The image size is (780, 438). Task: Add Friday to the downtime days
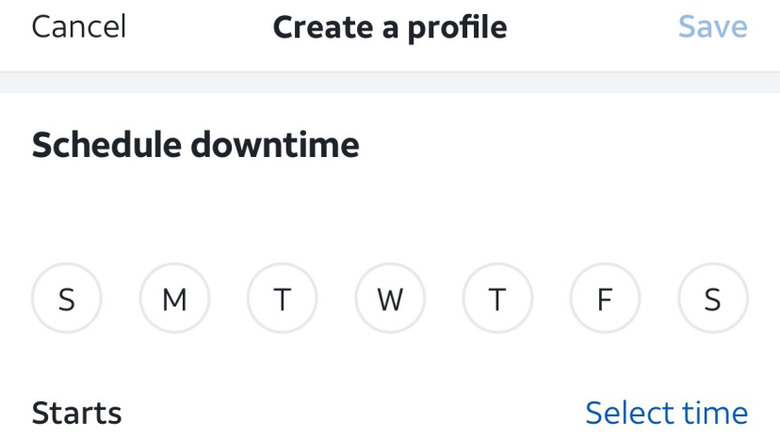(x=605, y=298)
